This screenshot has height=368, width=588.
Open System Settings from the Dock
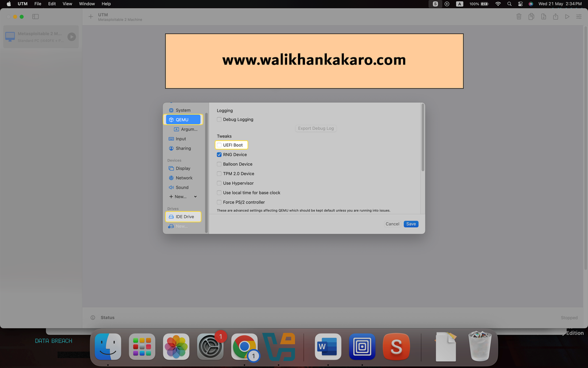[x=210, y=347]
